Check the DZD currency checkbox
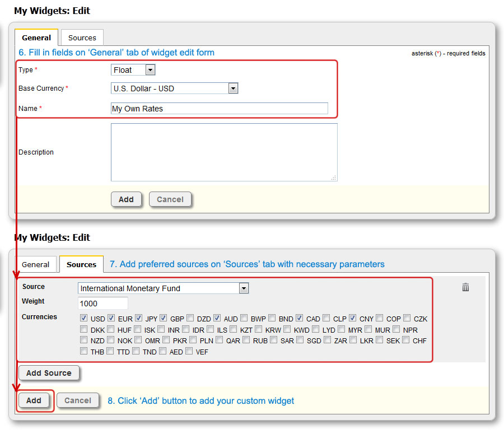504x448 pixels. tap(190, 318)
